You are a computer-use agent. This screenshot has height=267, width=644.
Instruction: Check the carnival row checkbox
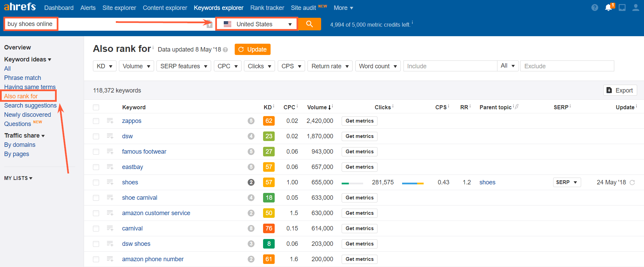click(x=96, y=229)
